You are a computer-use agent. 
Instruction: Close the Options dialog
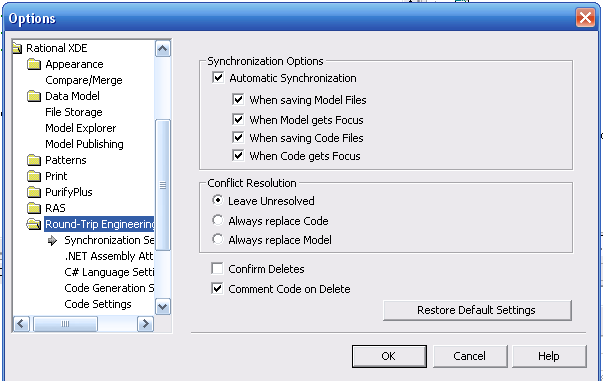585,17
